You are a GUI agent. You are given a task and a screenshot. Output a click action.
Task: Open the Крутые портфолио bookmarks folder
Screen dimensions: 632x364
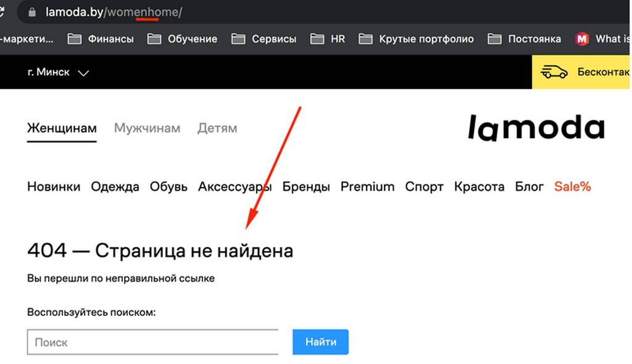click(416, 39)
